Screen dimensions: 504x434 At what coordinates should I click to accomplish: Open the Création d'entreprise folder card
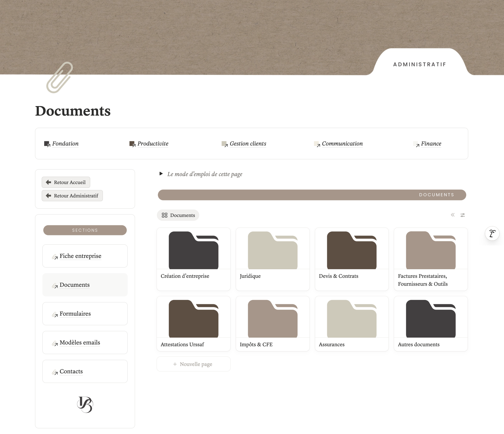tap(194, 259)
